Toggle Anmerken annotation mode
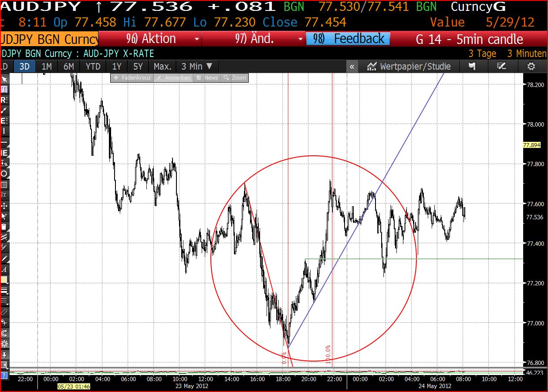The width and height of the screenshot is (548, 392). tap(173, 77)
